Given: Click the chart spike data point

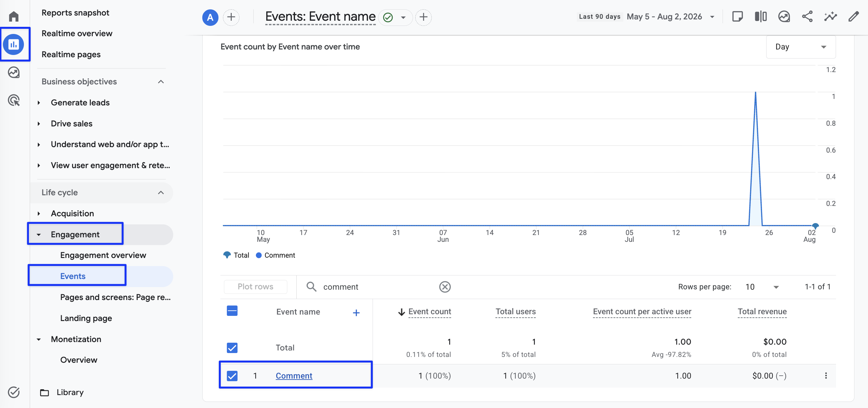Looking at the screenshot, I should click(755, 92).
